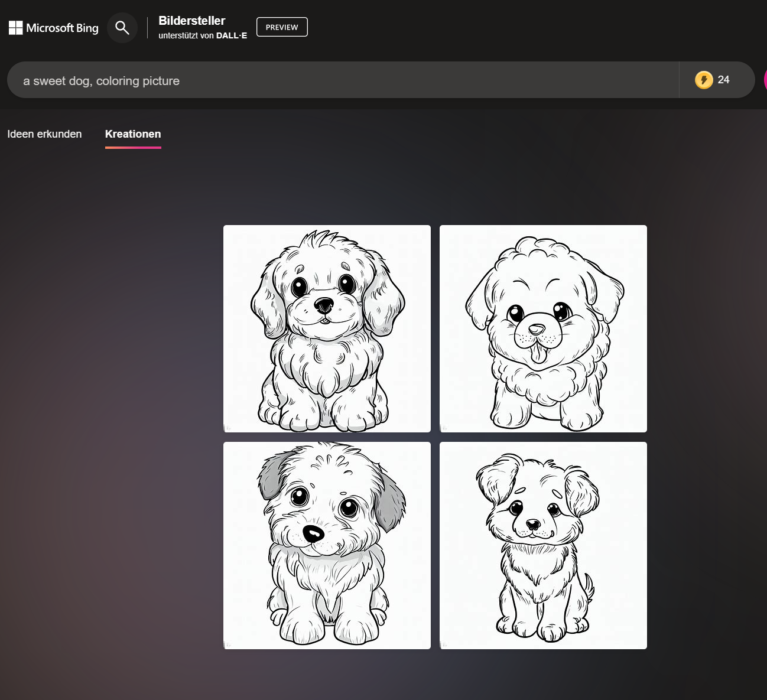Click the corner watermark on the bottom-left image
The width and height of the screenshot is (767, 700).
tap(227, 644)
